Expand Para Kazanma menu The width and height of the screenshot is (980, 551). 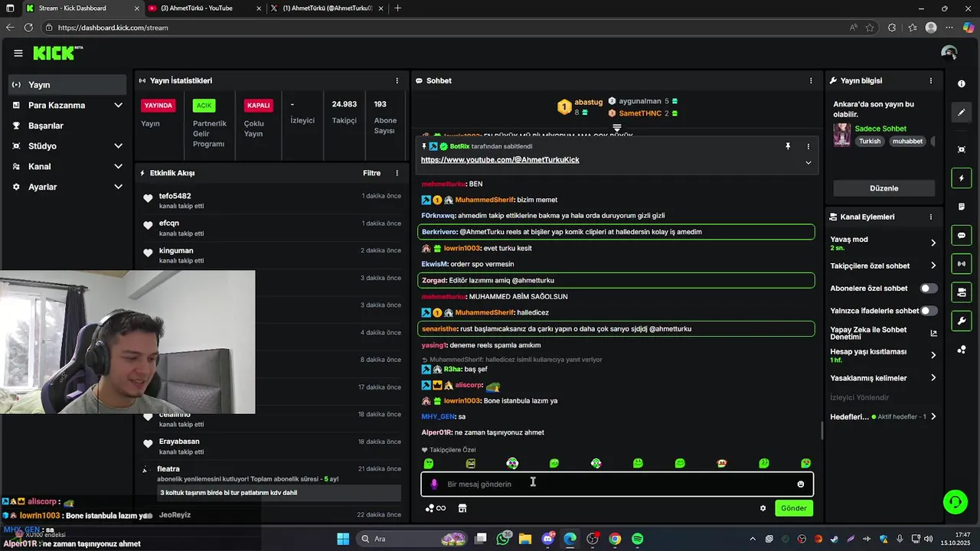point(118,105)
